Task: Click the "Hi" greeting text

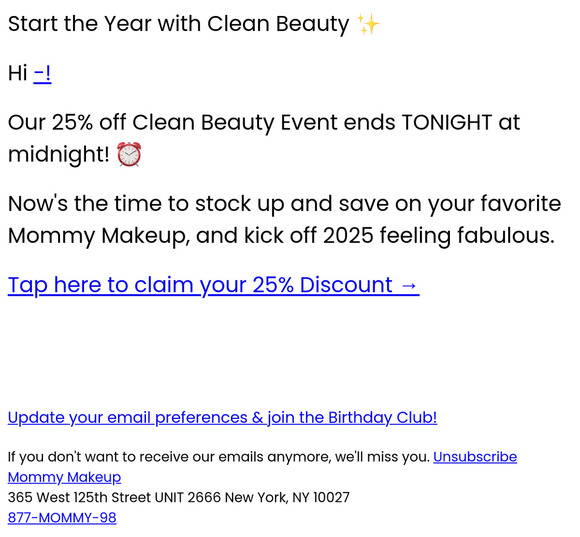Action: (x=18, y=73)
